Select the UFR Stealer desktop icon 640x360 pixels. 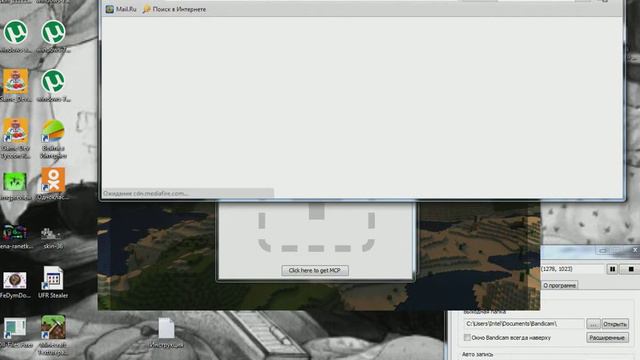click(53, 282)
